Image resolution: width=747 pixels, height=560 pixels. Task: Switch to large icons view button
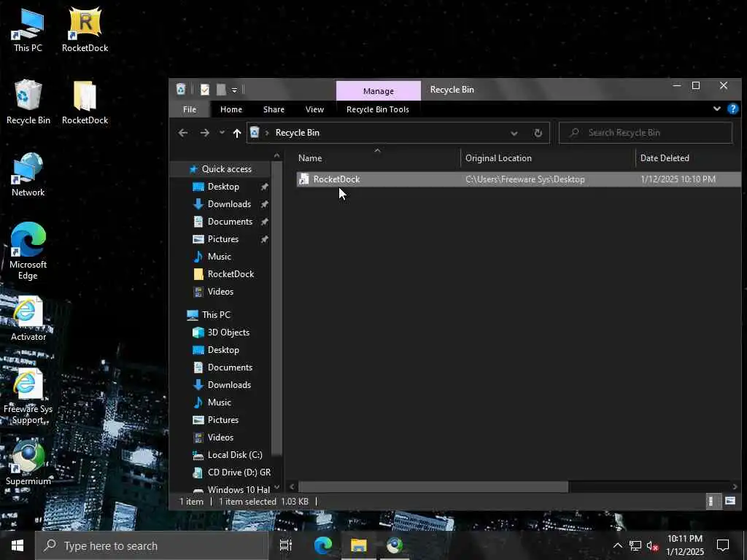point(729,502)
